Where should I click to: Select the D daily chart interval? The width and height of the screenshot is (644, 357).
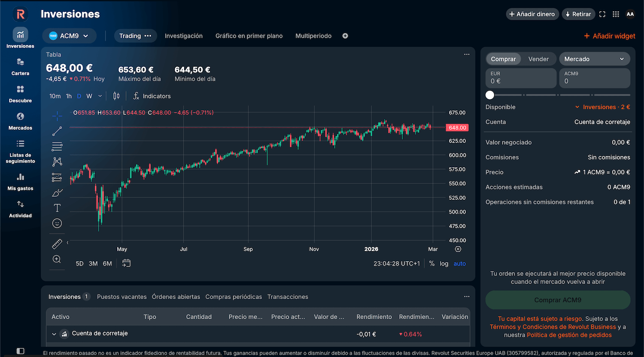point(79,96)
